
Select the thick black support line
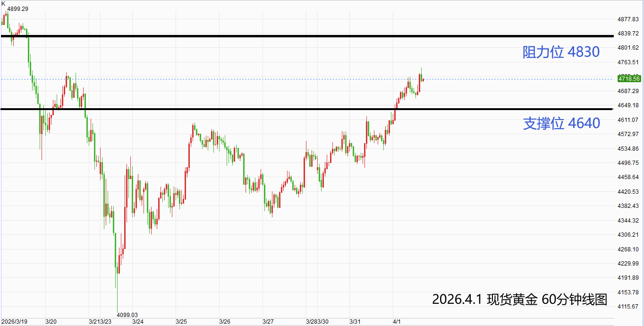[307, 109]
